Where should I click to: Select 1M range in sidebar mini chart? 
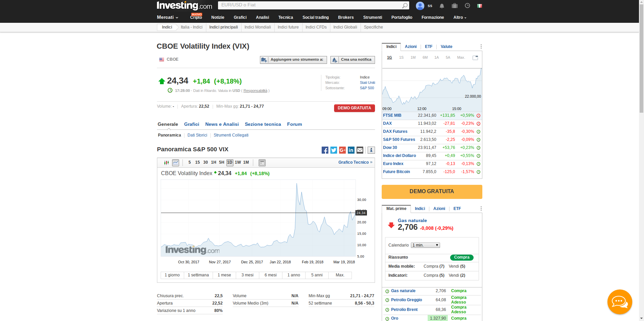click(413, 58)
